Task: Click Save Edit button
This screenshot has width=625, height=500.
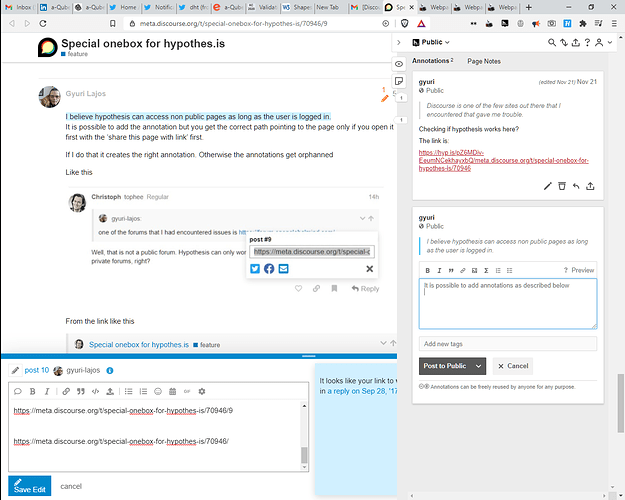Action: pos(30,486)
